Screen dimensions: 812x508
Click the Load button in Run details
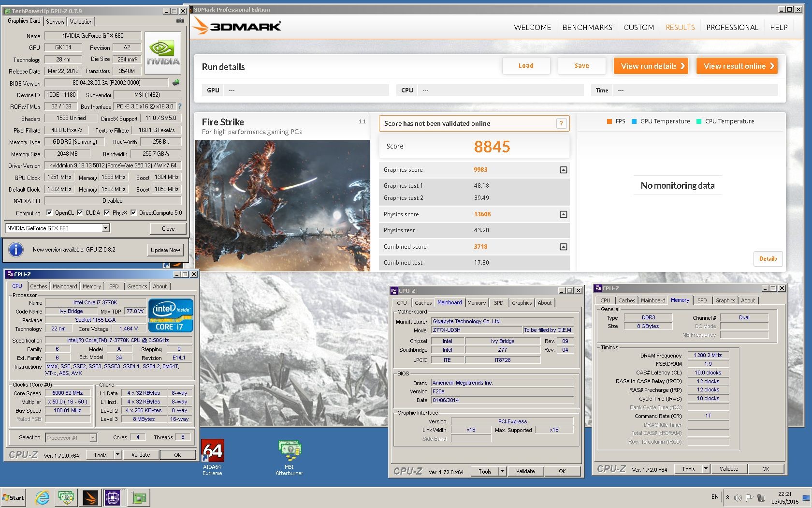526,66
